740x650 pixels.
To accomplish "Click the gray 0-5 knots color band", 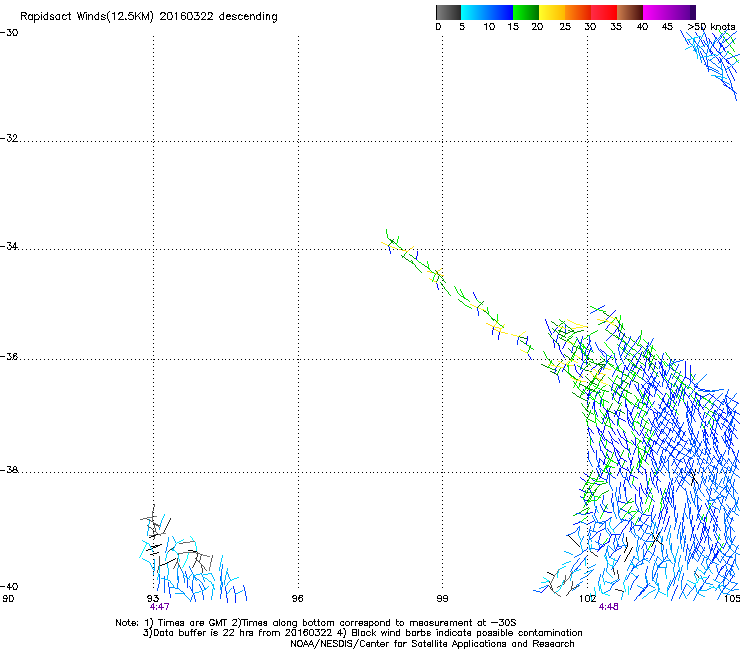I will point(448,12).
